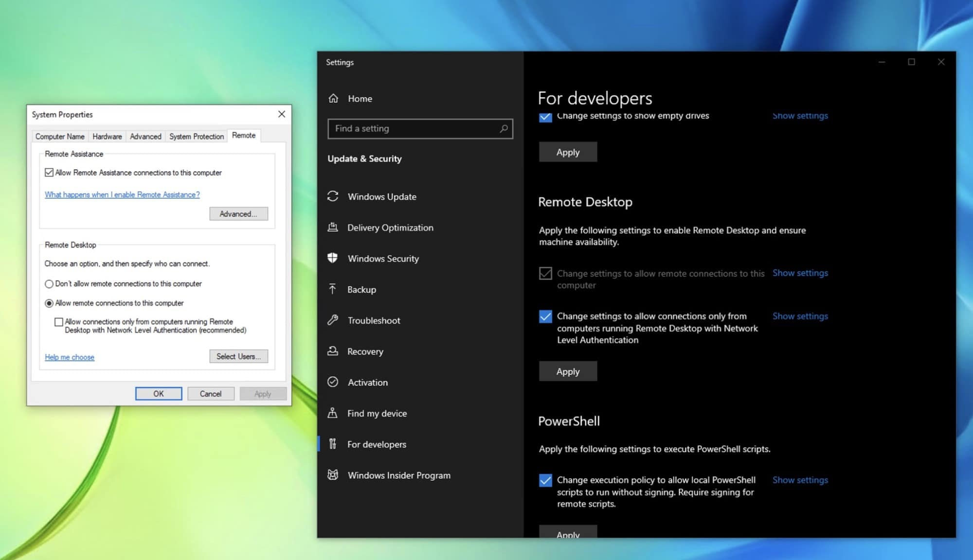Open the Backup page
Viewport: 973px width, 560px height.
tap(420, 289)
